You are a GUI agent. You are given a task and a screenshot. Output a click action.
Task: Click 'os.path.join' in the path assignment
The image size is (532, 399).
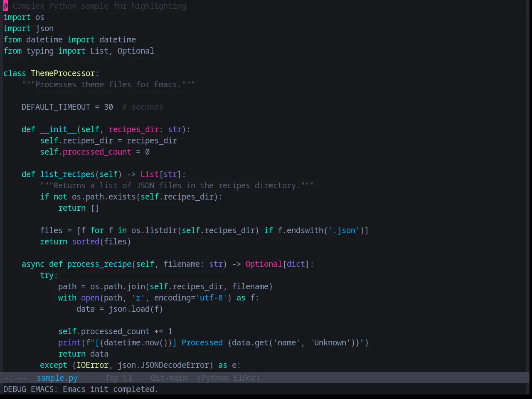tap(118, 286)
